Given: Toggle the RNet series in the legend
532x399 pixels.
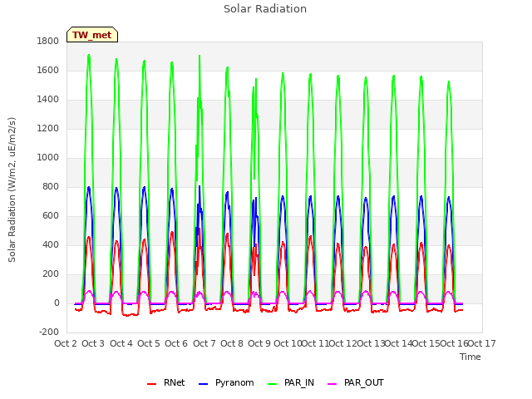Looking at the screenshot, I should (166, 382).
